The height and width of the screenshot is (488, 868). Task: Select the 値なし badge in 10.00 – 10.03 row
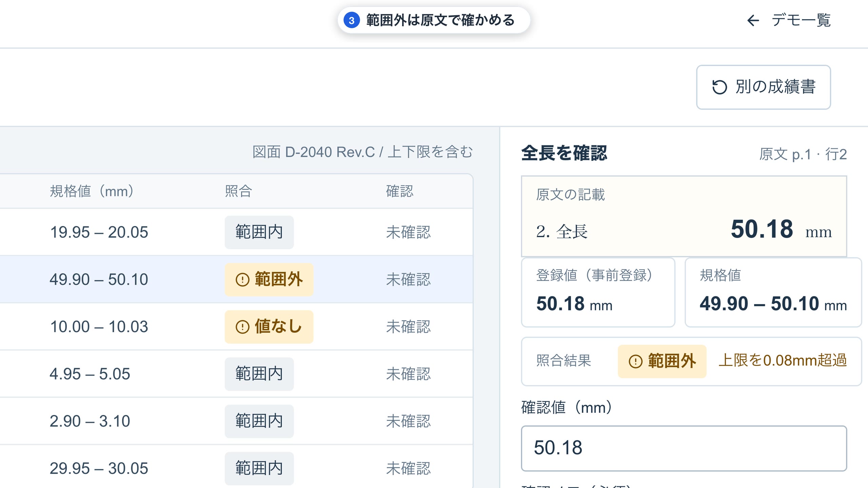(269, 327)
